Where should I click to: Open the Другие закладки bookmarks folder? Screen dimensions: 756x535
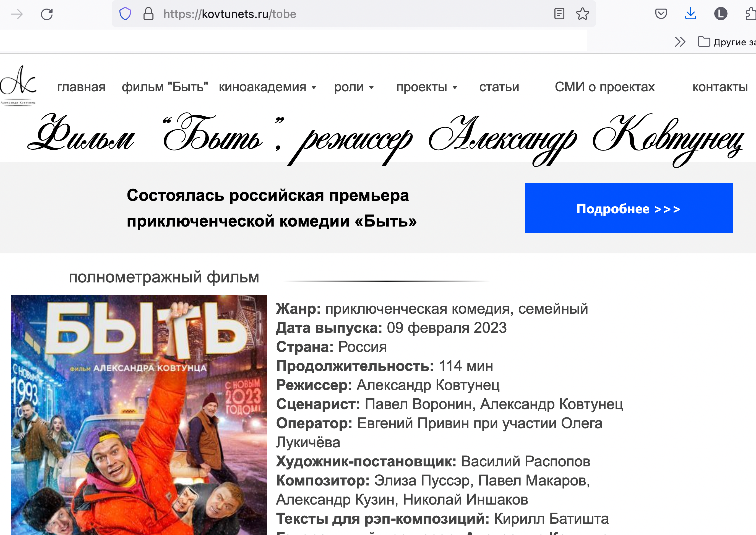[x=727, y=42]
